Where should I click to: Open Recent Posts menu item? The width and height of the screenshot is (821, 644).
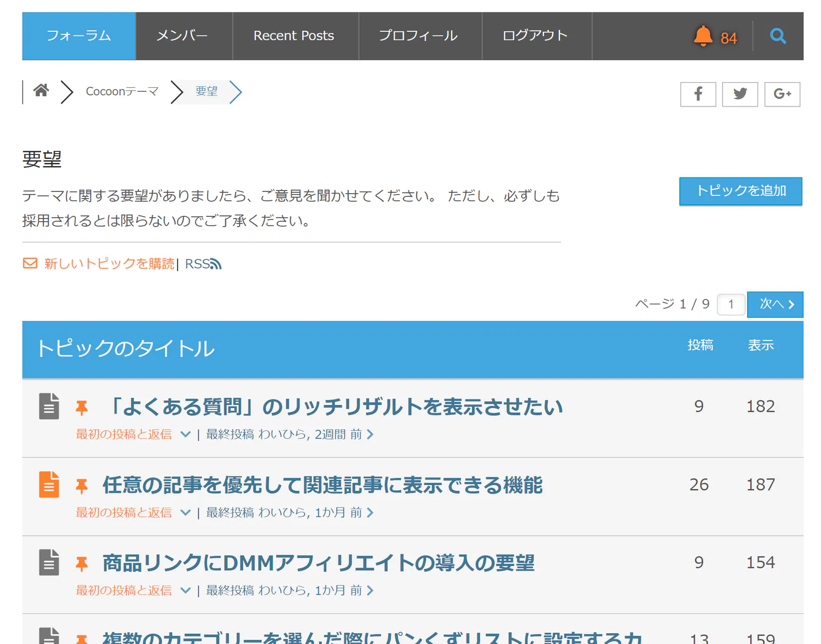[x=296, y=36]
